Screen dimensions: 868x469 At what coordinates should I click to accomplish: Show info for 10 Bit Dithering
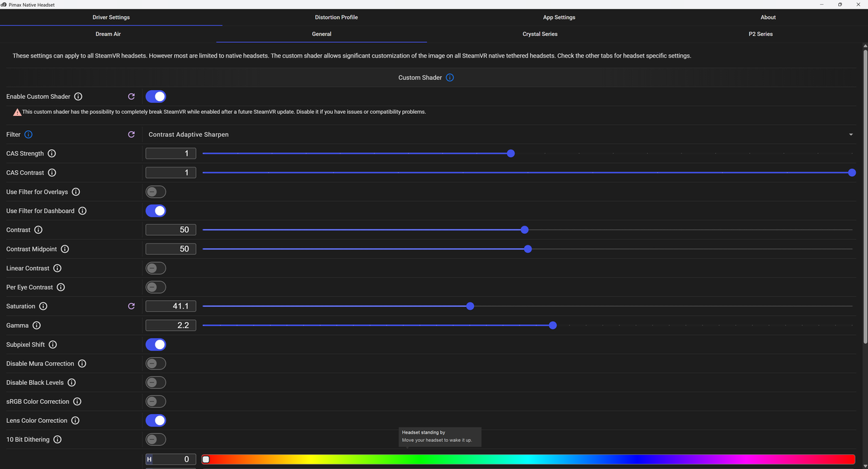point(57,439)
